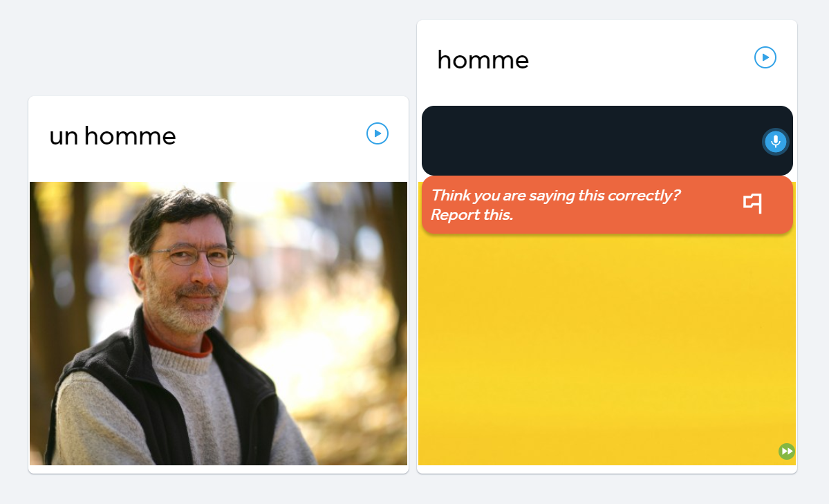
Task: Start recording with the microphone button
Action: (x=776, y=142)
